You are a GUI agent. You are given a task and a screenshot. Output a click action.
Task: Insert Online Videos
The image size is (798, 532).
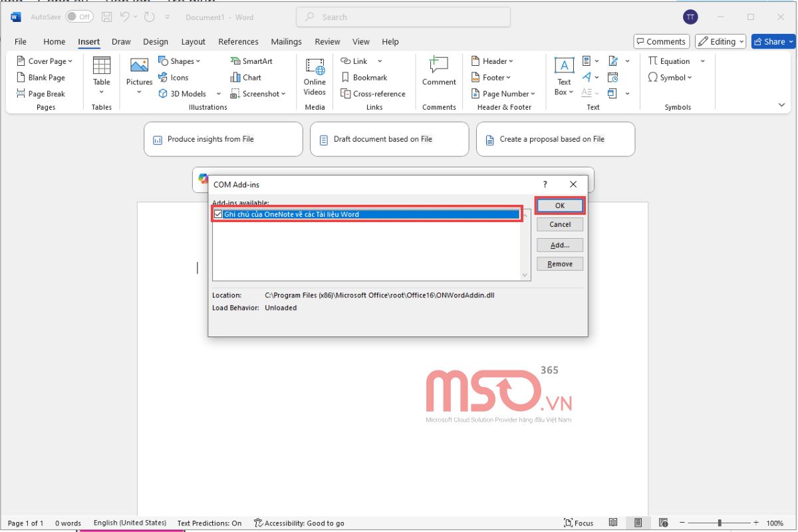315,75
